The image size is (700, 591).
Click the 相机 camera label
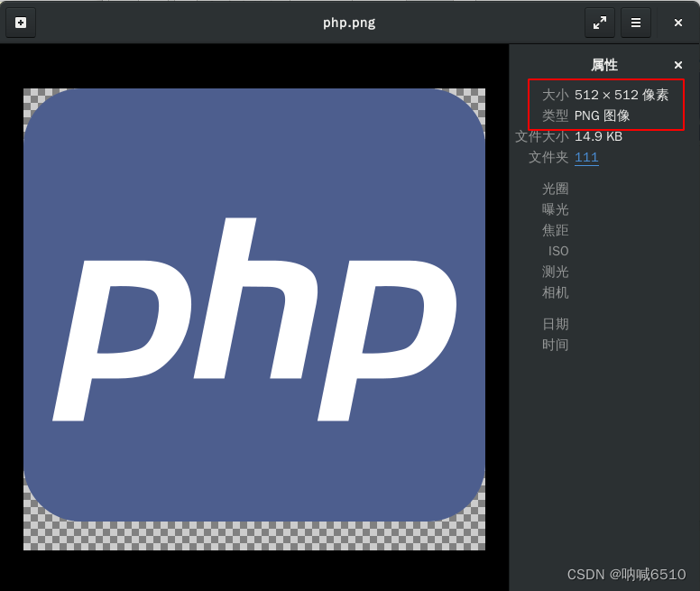[x=556, y=293]
